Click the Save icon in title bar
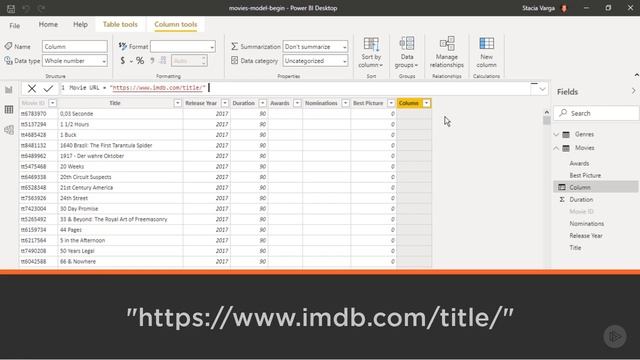The height and width of the screenshot is (360, 640). click(x=11, y=8)
